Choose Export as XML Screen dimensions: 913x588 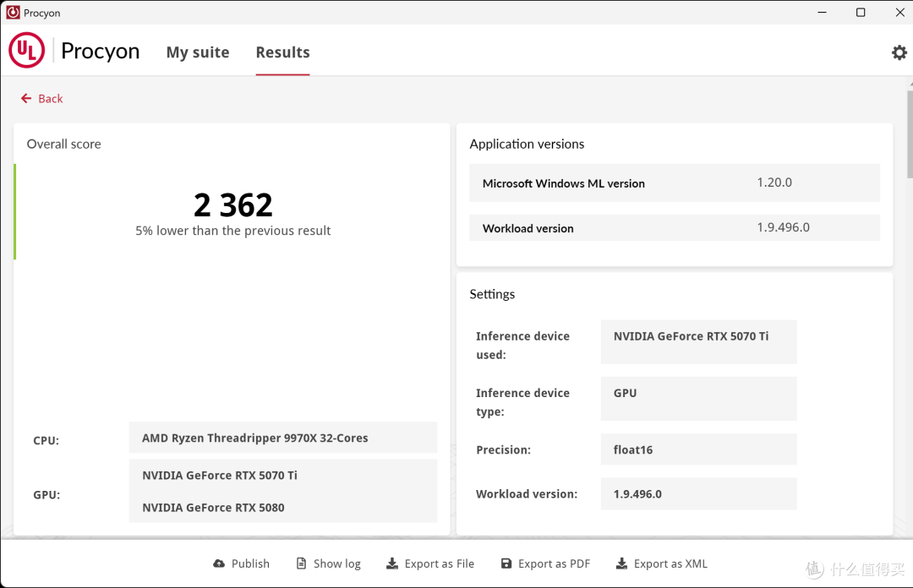(x=661, y=563)
